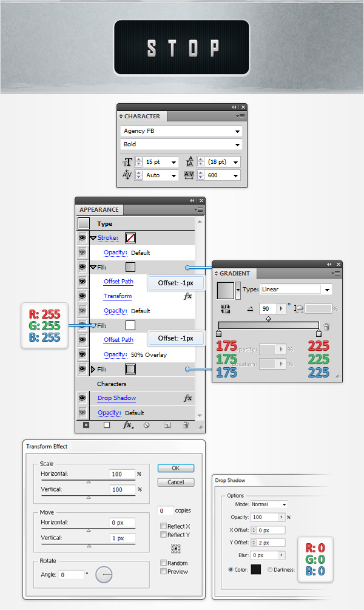Open the Drop Shadow effect link
364x610 pixels.
tap(116, 398)
